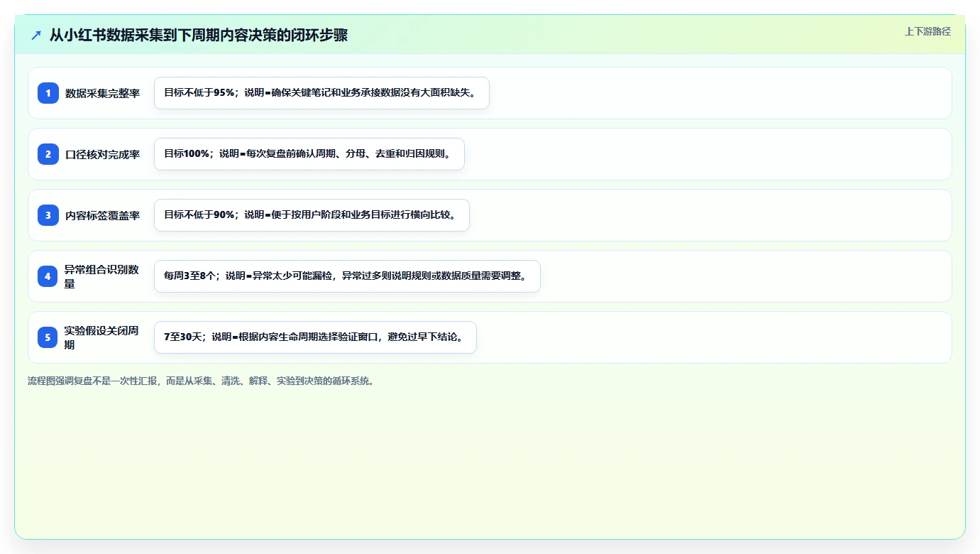Select the 实验假设关闭周期 step label
980x554 pixels.
[x=101, y=337]
